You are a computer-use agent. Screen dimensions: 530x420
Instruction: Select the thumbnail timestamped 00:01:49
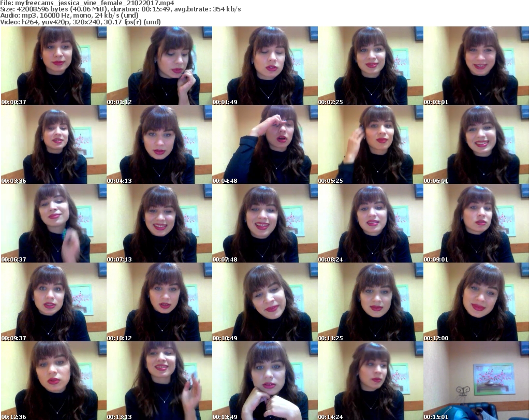click(x=265, y=66)
